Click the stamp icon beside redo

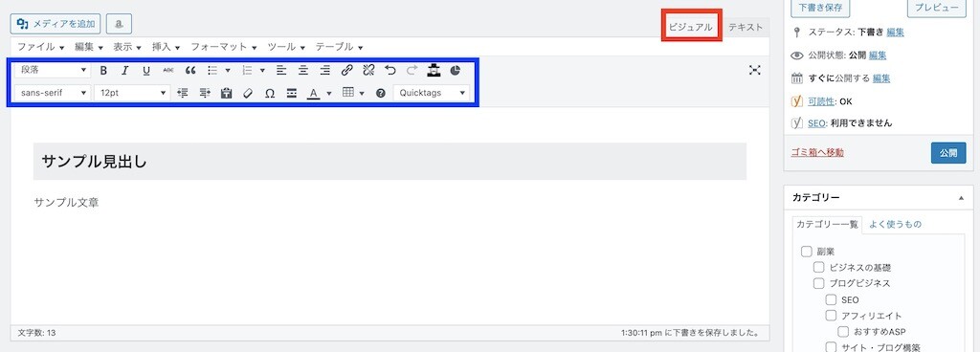click(x=434, y=71)
